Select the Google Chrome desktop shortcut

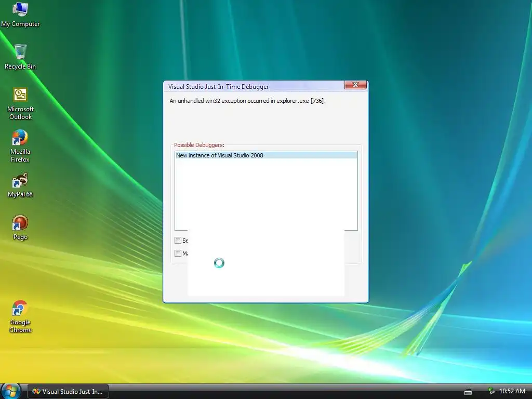pos(20,316)
